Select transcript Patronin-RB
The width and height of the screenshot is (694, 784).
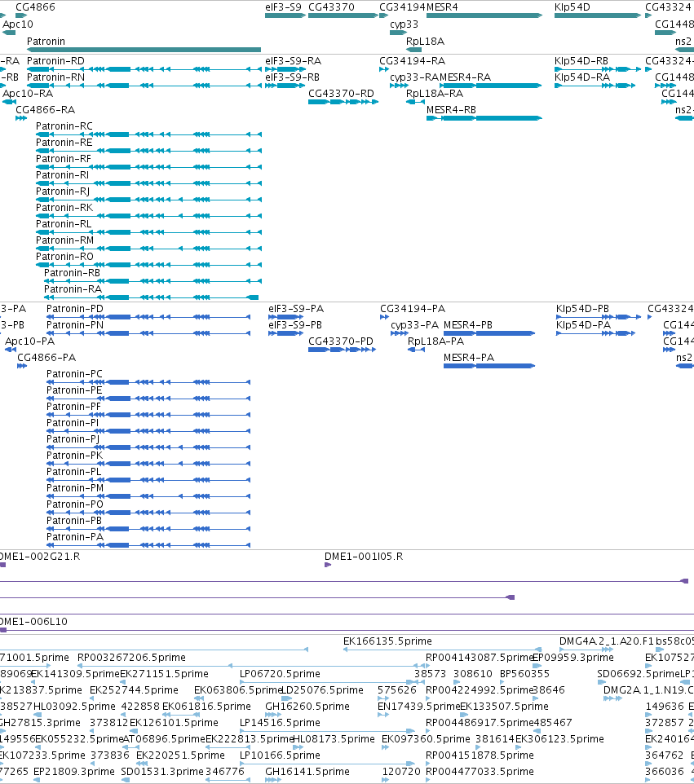pyautogui.click(x=153, y=281)
